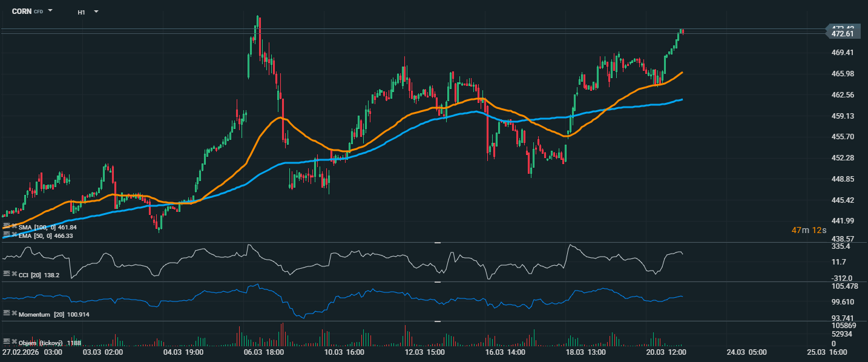Image resolution: width=868 pixels, height=362 pixels.
Task: Remove the SMA indicator with X icon
Action: click(14, 226)
